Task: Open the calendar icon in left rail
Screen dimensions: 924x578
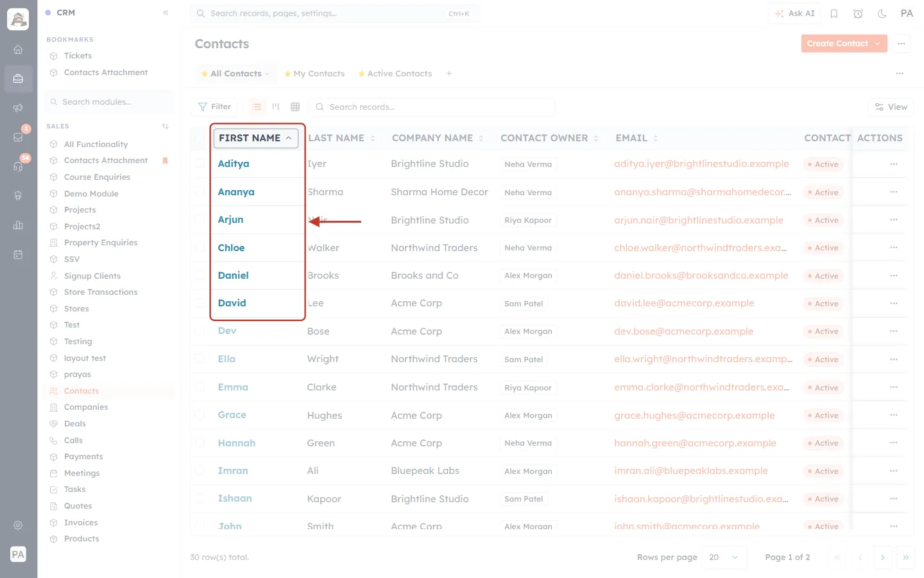Action: point(18,254)
